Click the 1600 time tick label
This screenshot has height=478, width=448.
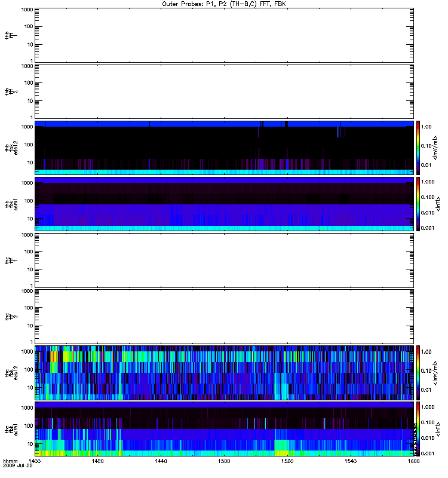point(413,461)
